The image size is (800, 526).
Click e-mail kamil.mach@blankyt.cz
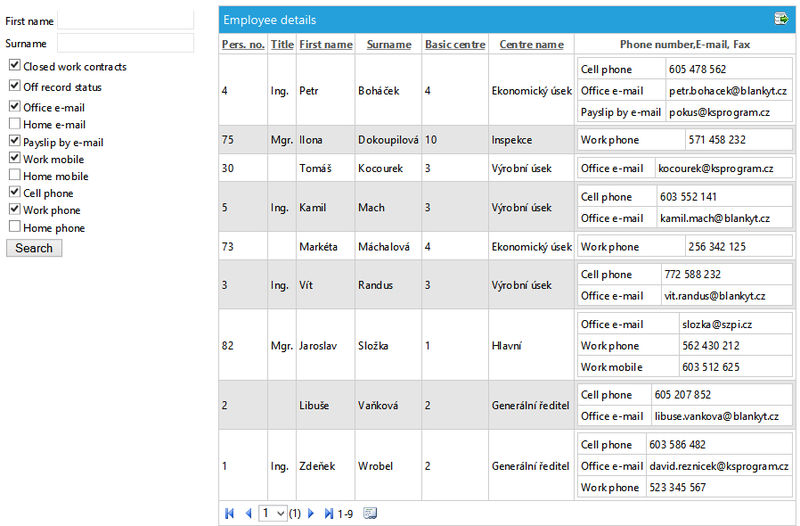[714, 218]
